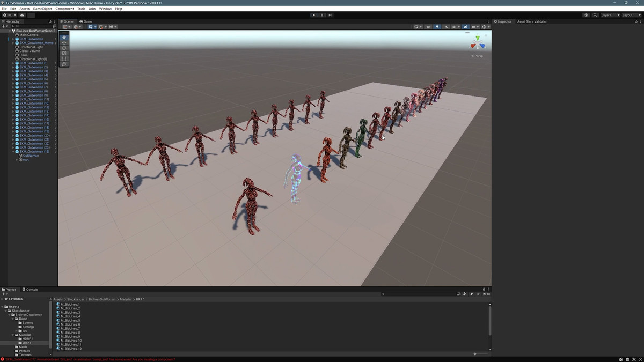Select the Rect transform tool
Screen dimensions: 644x362
click(64, 58)
